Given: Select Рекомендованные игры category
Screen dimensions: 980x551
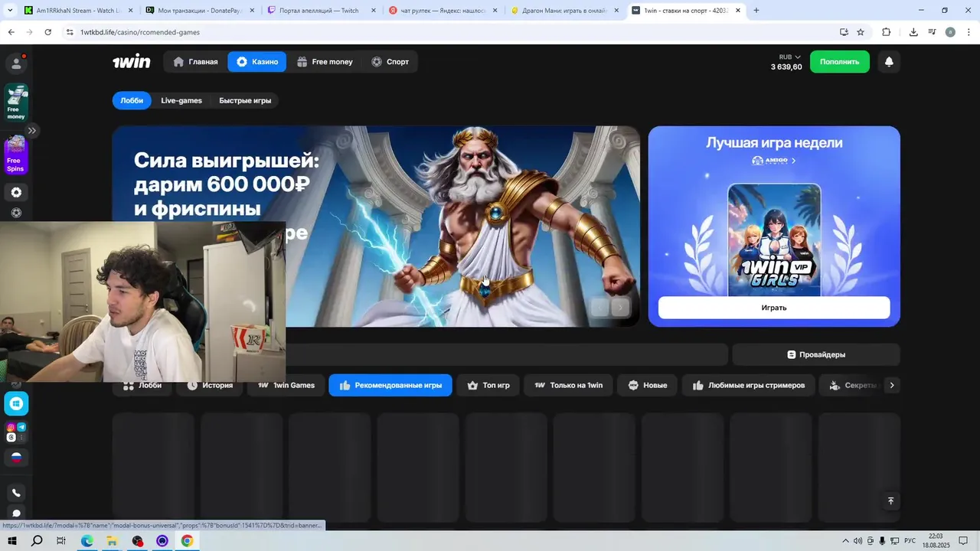Looking at the screenshot, I should click(x=390, y=385).
